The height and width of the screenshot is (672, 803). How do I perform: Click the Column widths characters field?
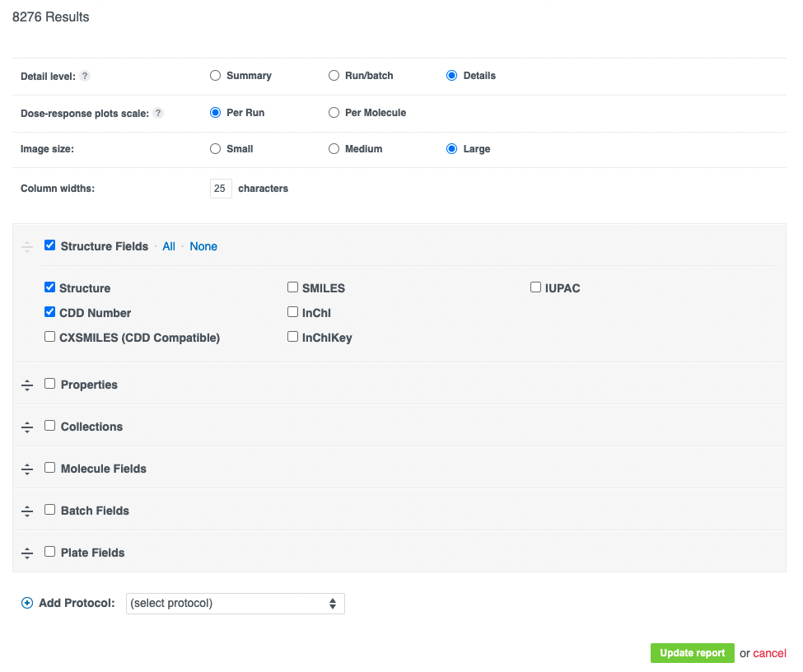(x=221, y=189)
